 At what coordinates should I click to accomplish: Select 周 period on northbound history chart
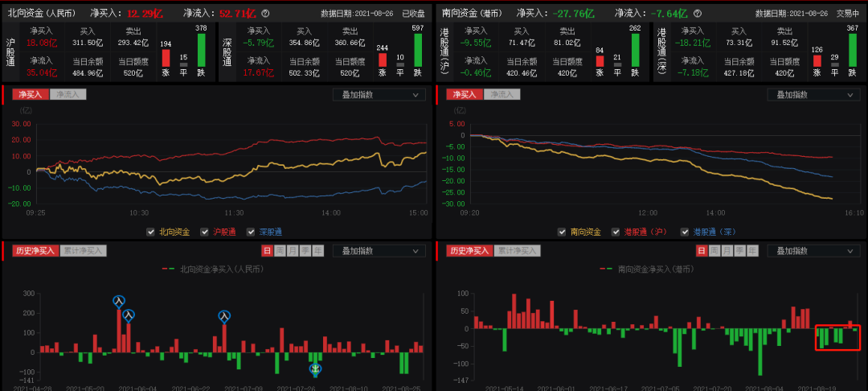coord(280,250)
